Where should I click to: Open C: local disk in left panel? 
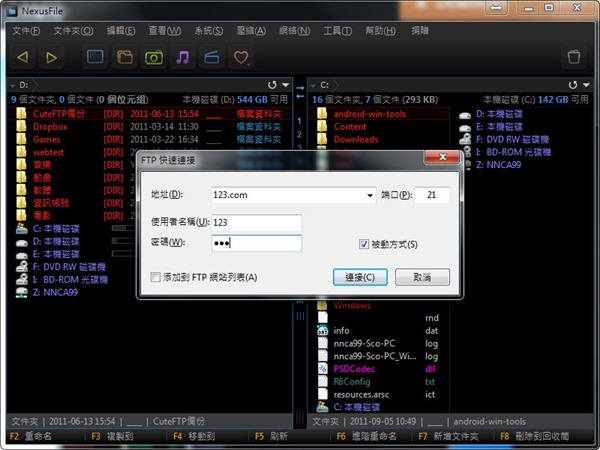pos(56,229)
